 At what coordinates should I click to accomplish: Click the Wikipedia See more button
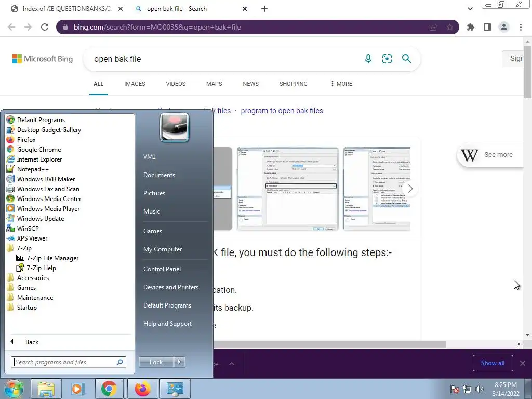click(490, 155)
